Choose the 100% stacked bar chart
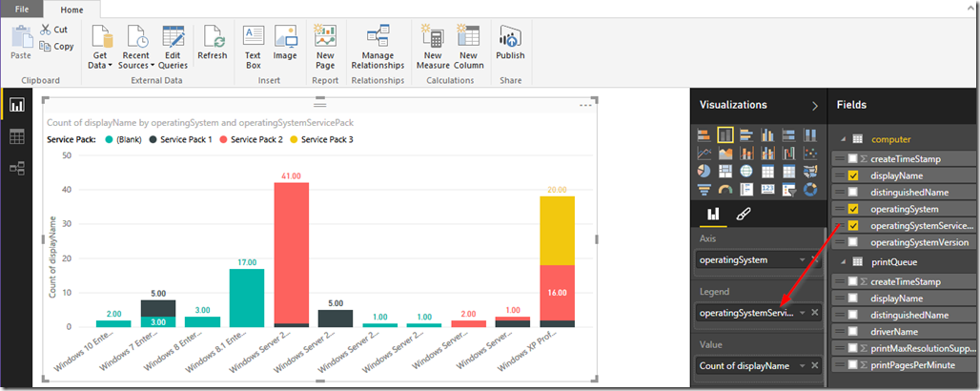 pyautogui.click(x=788, y=135)
